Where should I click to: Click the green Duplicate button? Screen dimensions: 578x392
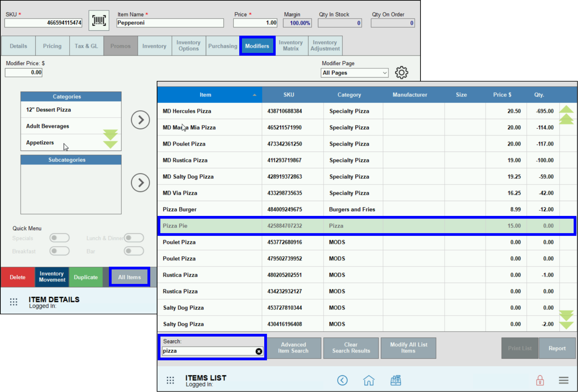86,277
